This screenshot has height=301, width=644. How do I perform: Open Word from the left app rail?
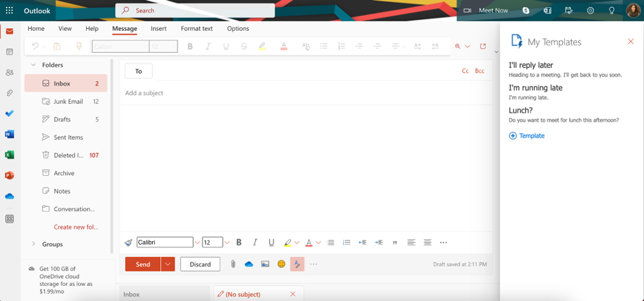tap(10, 134)
